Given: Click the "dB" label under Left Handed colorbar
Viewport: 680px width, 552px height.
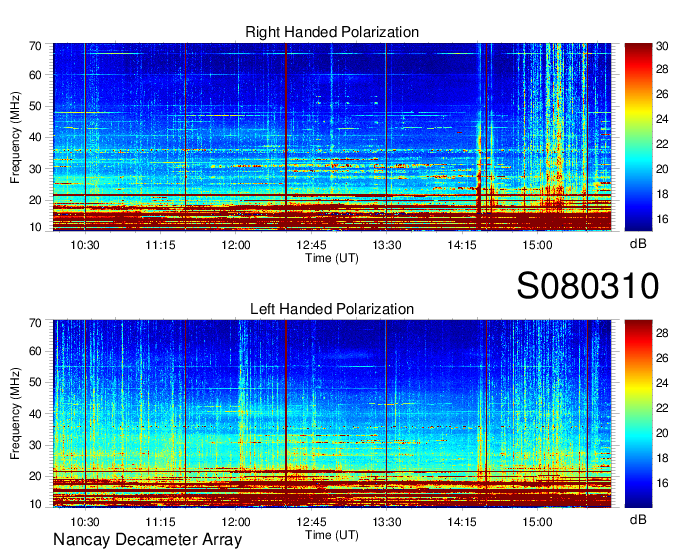Looking at the screenshot, I should 638,519.
